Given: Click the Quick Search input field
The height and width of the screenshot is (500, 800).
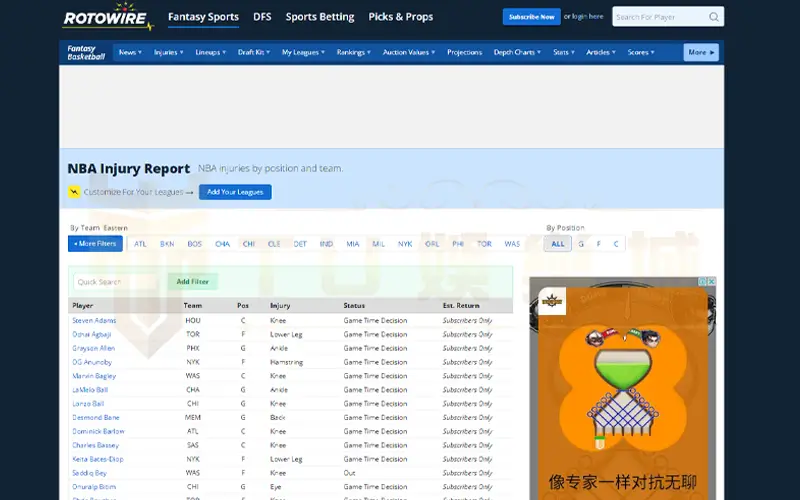Looking at the screenshot, I should (x=117, y=282).
